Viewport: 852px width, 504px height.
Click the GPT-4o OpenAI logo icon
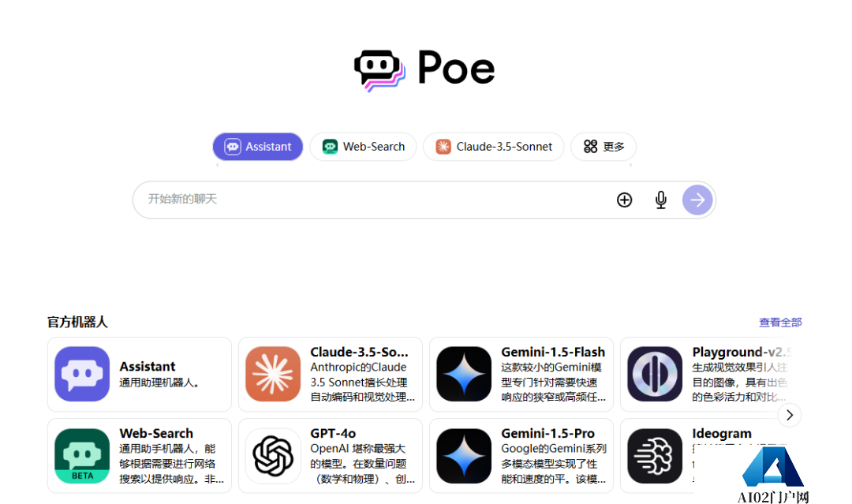tap(273, 456)
